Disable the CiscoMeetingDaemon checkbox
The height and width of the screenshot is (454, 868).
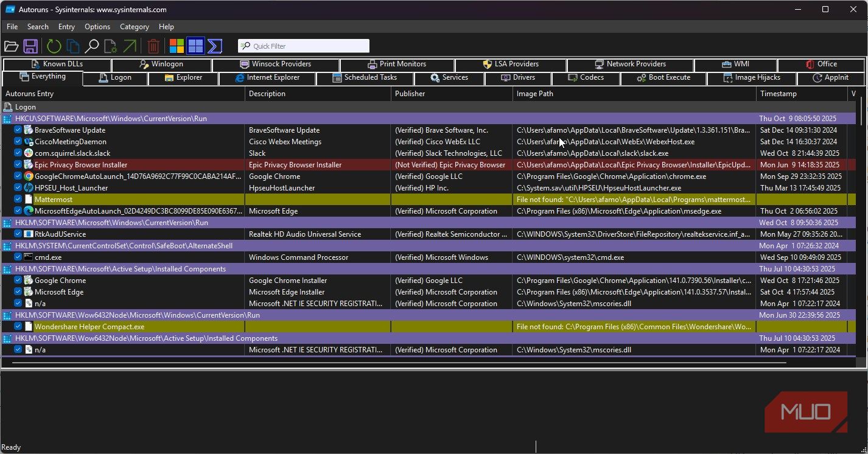pos(18,142)
